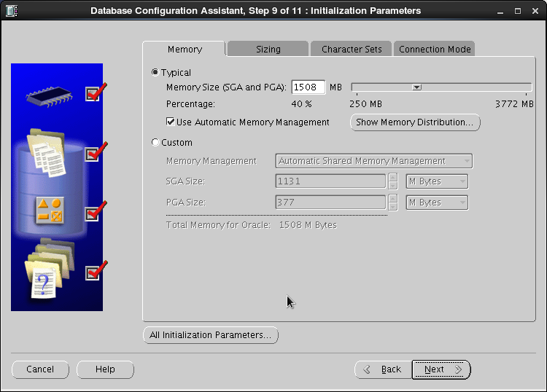Screen dimensions: 547x392
Task: Click the question mark document image
Action: (43, 283)
